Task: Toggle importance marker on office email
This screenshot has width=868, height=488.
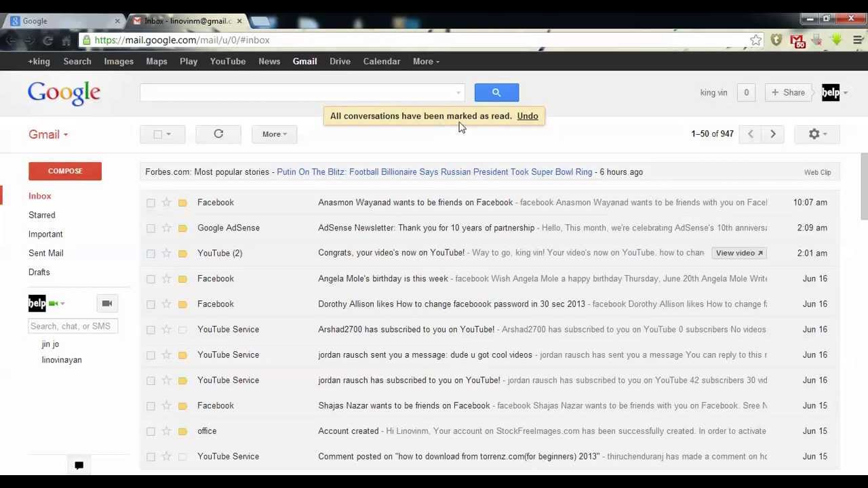Action: 182,431
